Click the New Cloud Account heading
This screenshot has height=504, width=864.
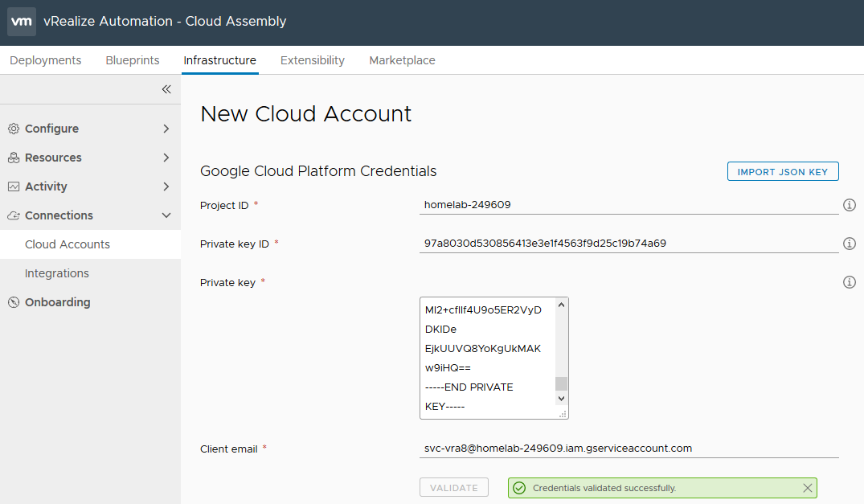(306, 114)
